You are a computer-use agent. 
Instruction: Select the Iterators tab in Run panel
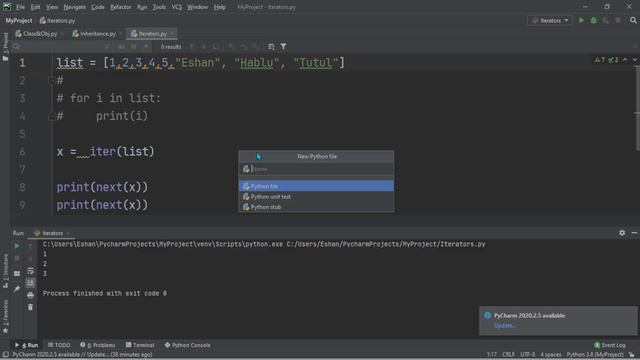(x=52, y=233)
